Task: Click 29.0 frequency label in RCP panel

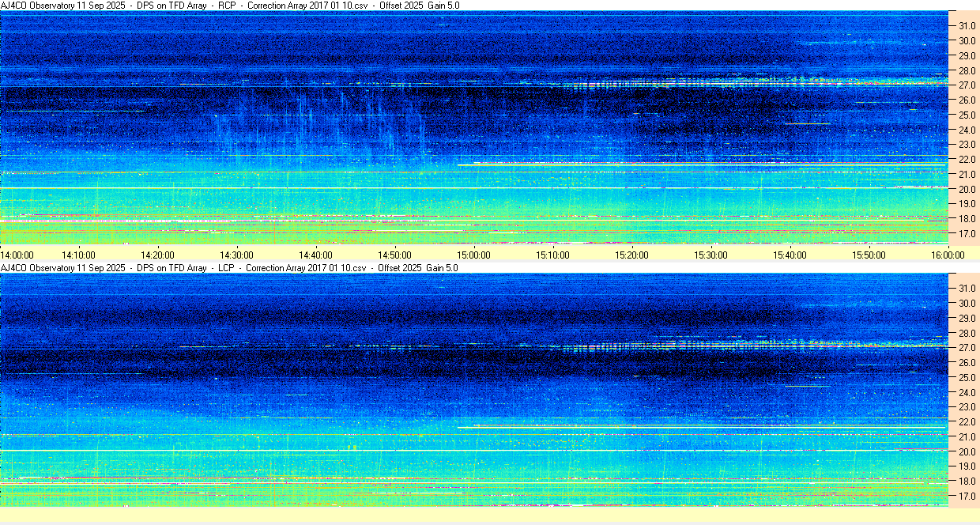Action: click(x=967, y=56)
